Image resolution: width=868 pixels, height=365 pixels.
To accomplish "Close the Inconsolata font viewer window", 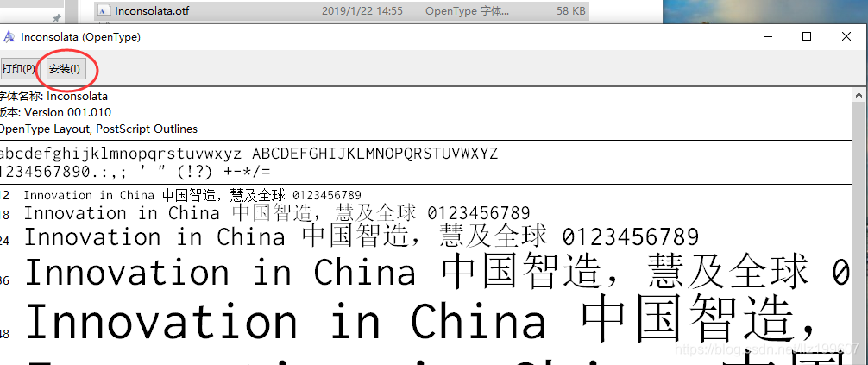I will [846, 36].
